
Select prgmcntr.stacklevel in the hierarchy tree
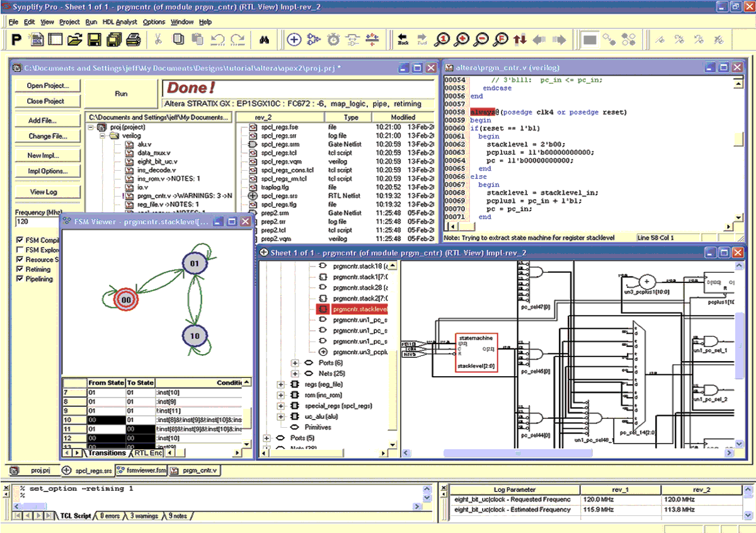tap(360, 309)
